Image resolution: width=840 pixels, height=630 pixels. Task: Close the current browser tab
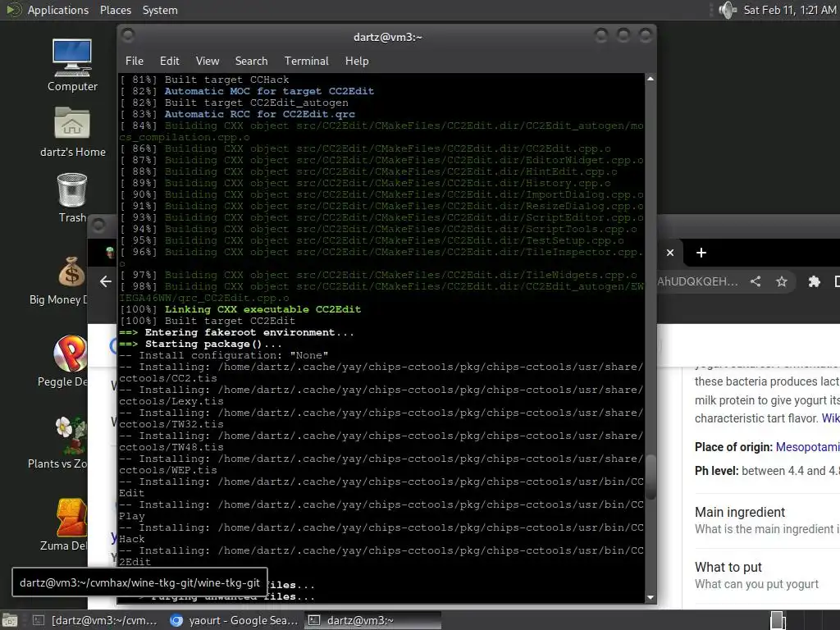pos(670,253)
